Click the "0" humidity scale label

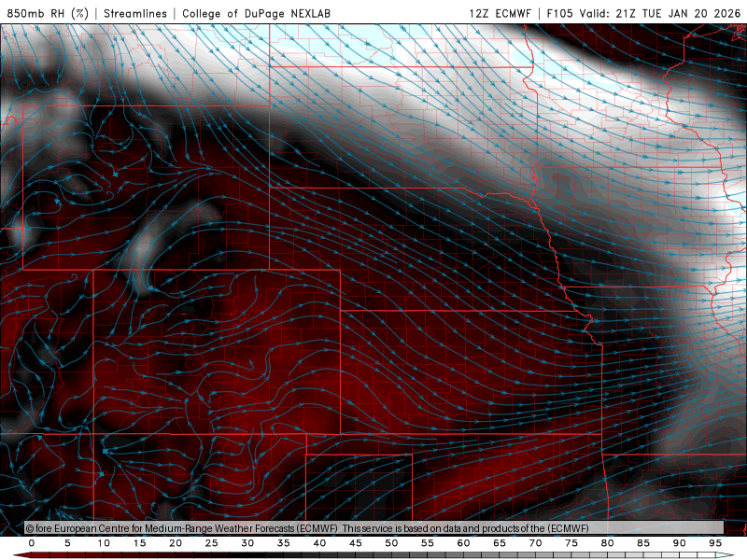(x=32, y=543)
